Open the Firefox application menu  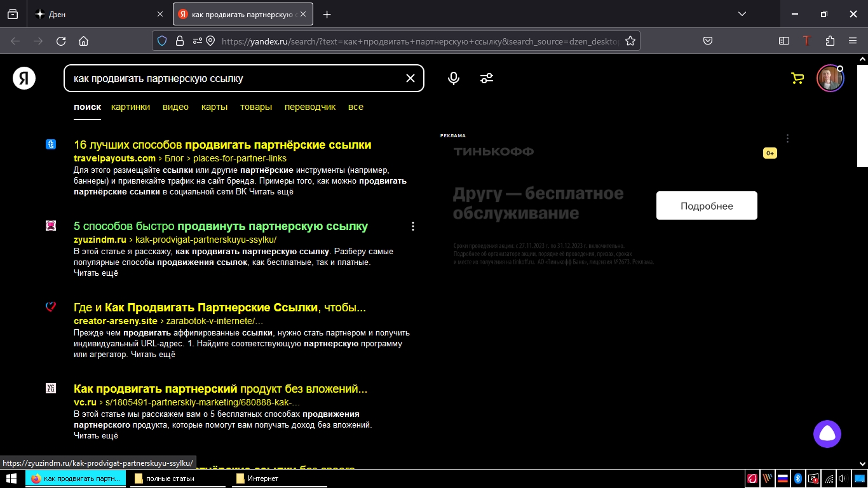[x=853, y=41]
